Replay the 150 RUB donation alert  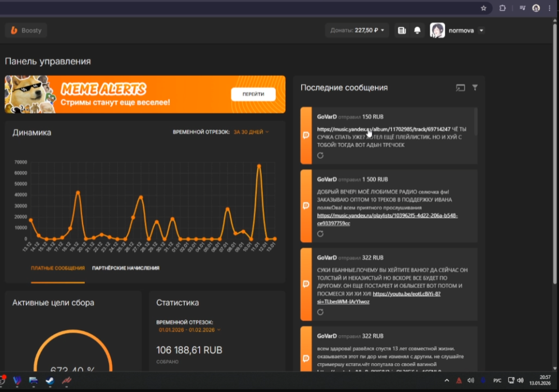(x=320, y=156)
